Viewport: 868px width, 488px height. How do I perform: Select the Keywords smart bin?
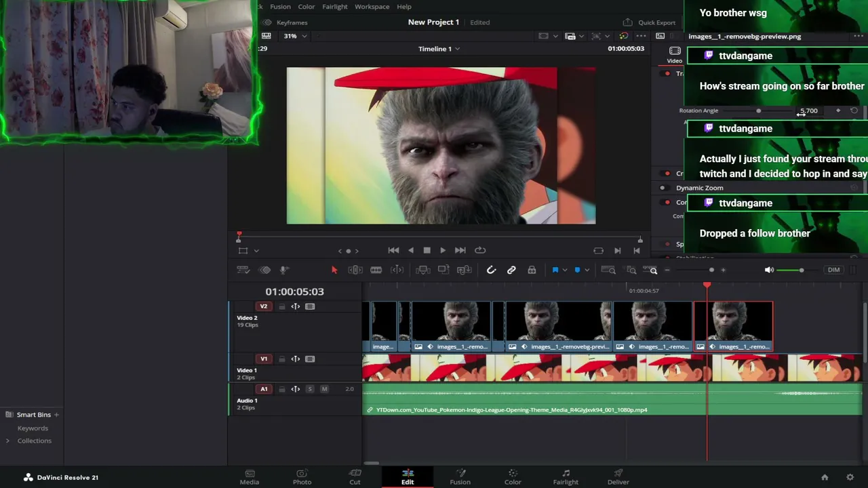[x=33, y=428]
